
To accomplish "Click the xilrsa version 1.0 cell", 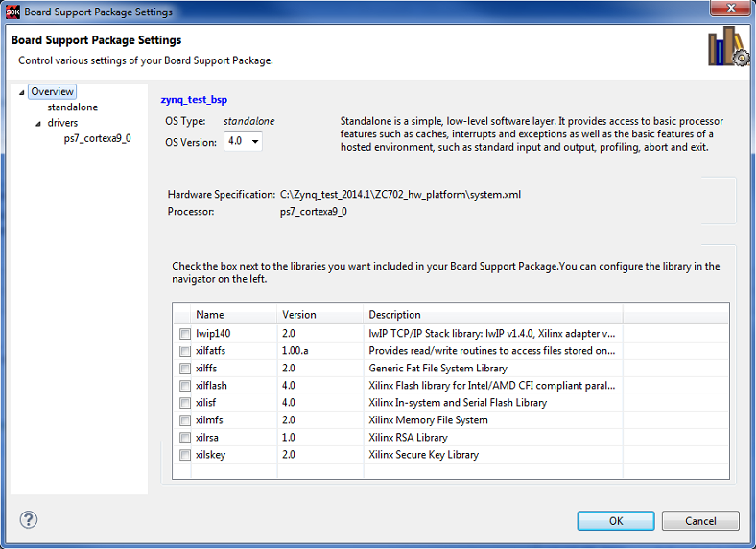I will [x=289, y=438].
